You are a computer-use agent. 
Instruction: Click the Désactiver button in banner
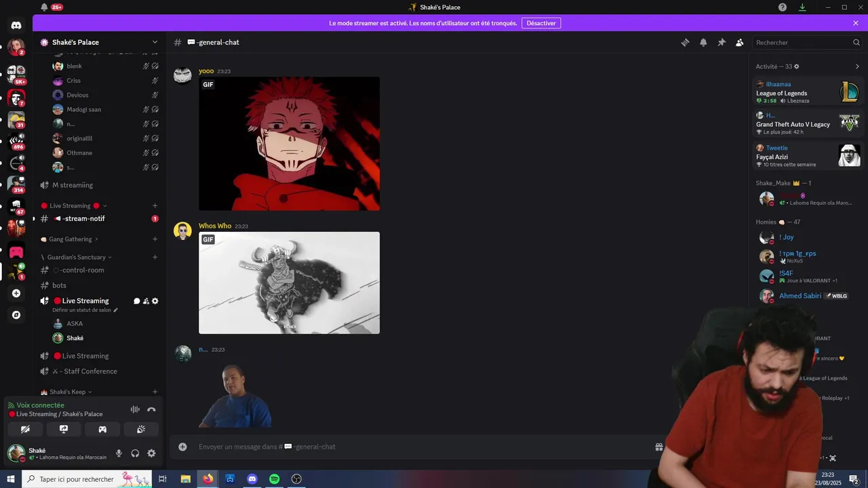(x=541, y=23)
